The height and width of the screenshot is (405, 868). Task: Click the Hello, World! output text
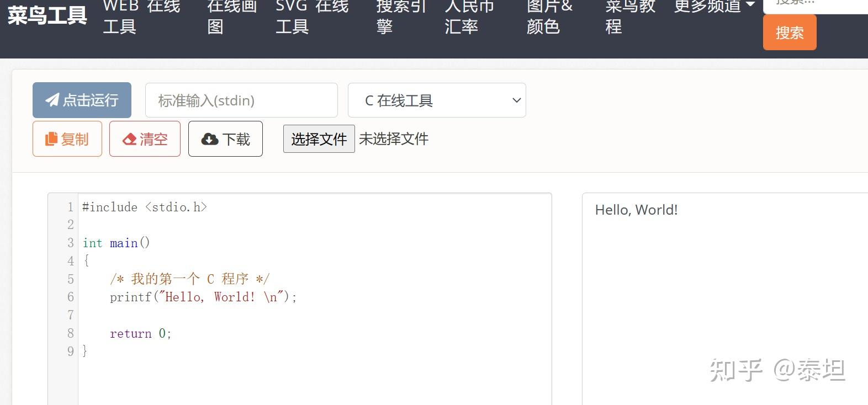[x=636, y=210]
